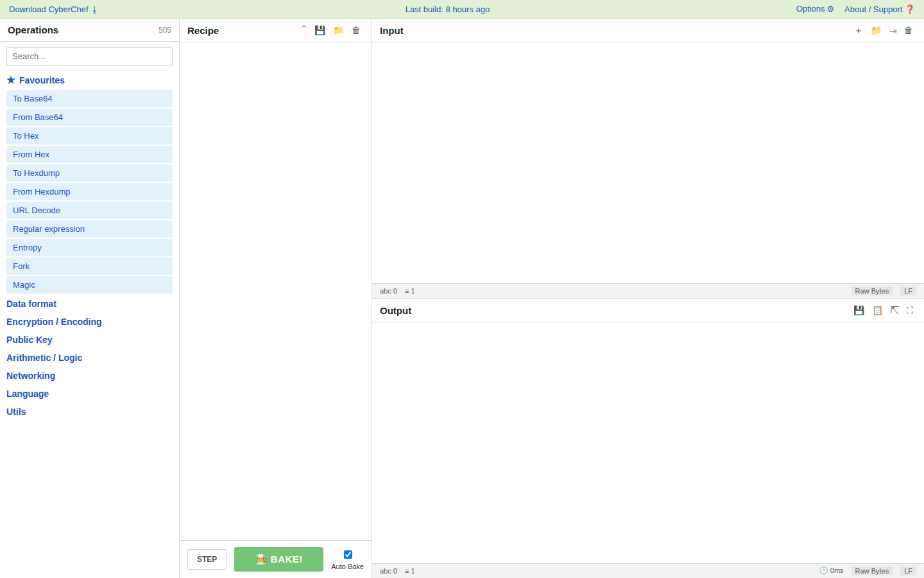Load a saved recipe via folder icon

338,30
